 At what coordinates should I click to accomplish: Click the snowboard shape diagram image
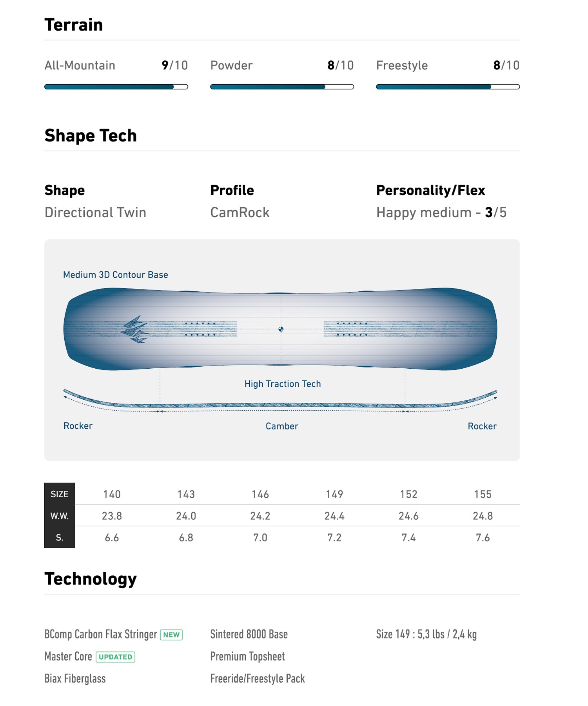point(280,329)
